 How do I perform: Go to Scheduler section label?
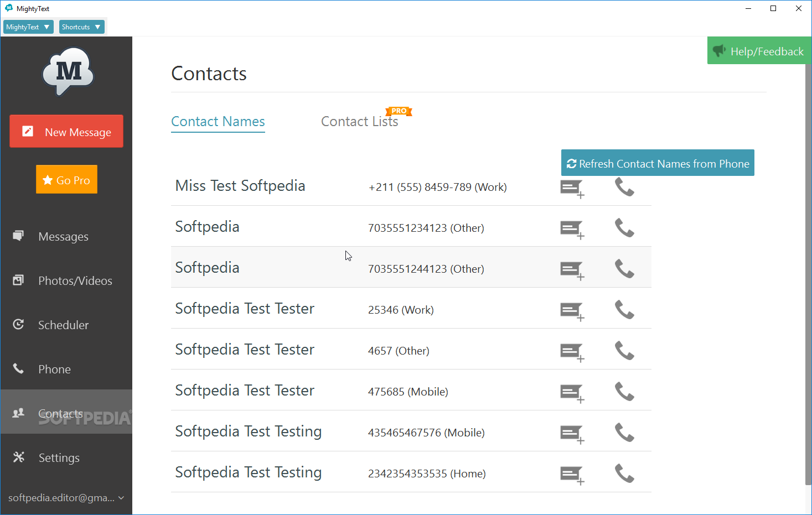pos(63,325)
